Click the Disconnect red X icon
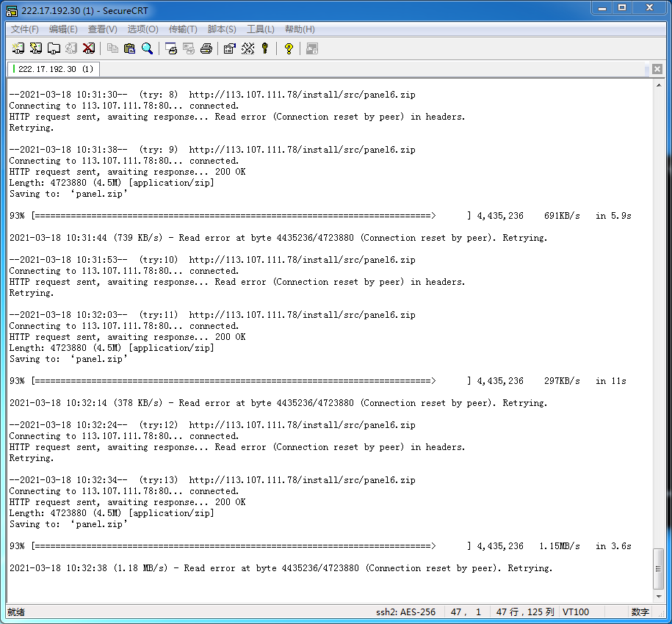This screenshot has height=624, width=672. click(x=89, y=48)
